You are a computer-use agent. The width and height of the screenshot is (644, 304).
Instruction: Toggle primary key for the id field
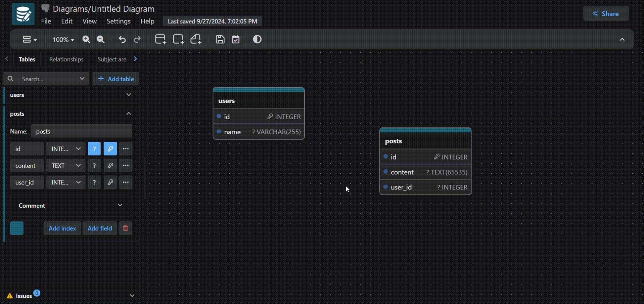pos(110,149)
